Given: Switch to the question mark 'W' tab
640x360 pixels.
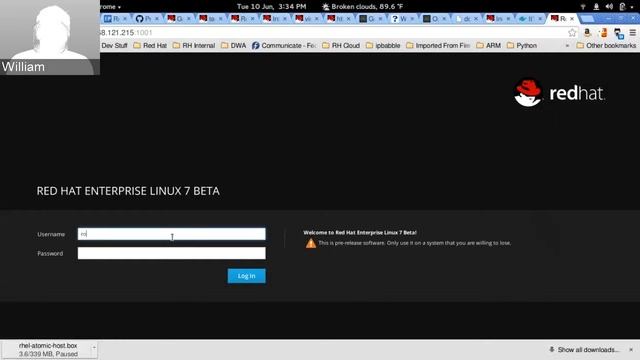Looking at the screenshot, I should click(x=402, y=18).
